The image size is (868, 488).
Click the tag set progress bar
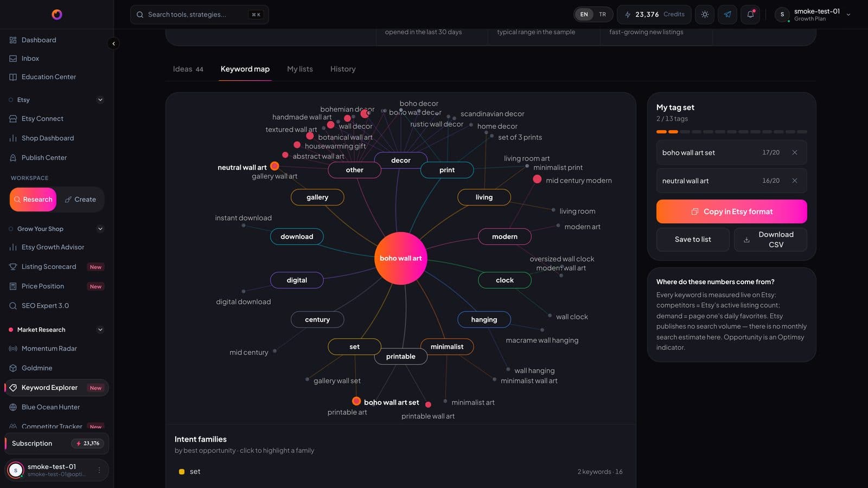(731, 132)
